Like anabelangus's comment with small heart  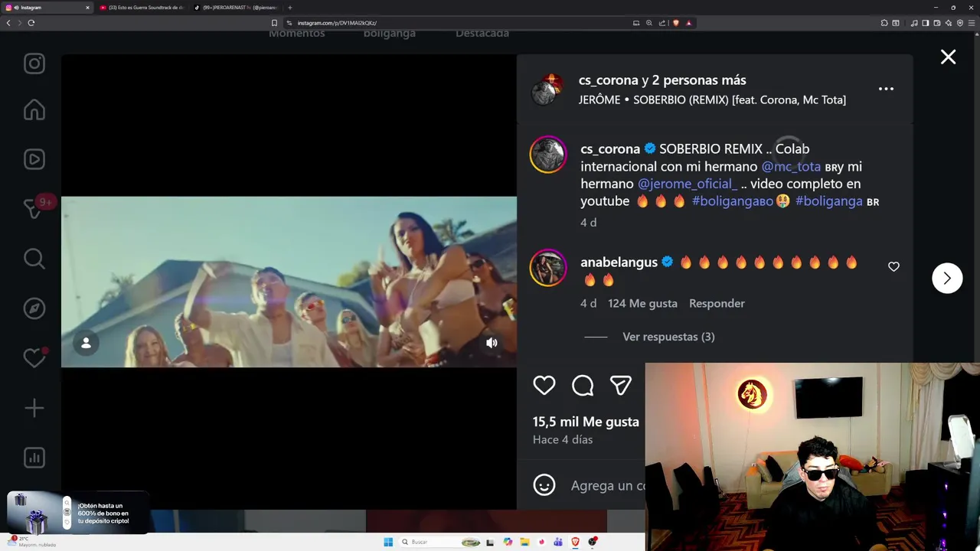click(893, 266)
